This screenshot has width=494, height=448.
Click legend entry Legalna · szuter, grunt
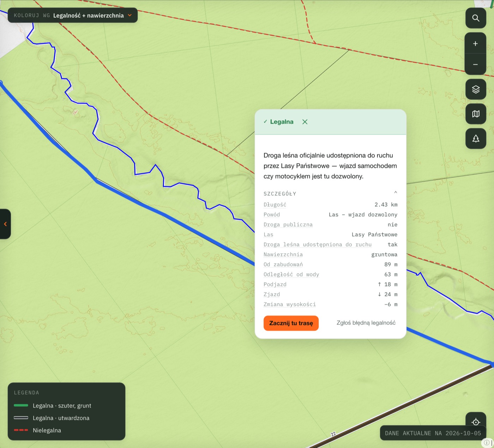point(62,406)
